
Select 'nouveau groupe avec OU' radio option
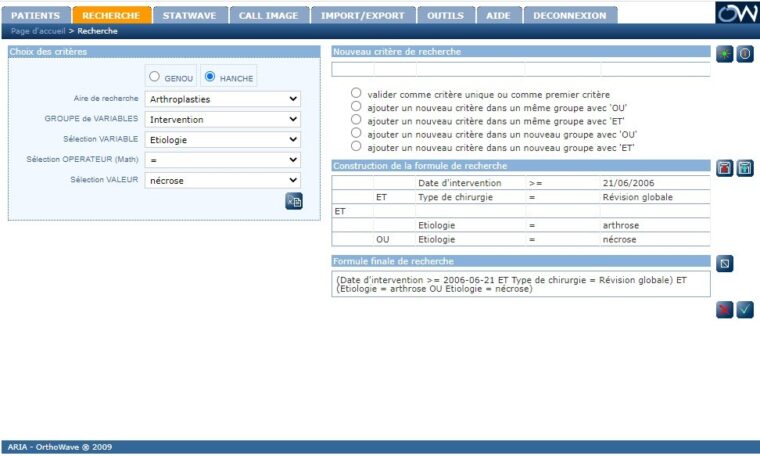click(x=356, y=132)
